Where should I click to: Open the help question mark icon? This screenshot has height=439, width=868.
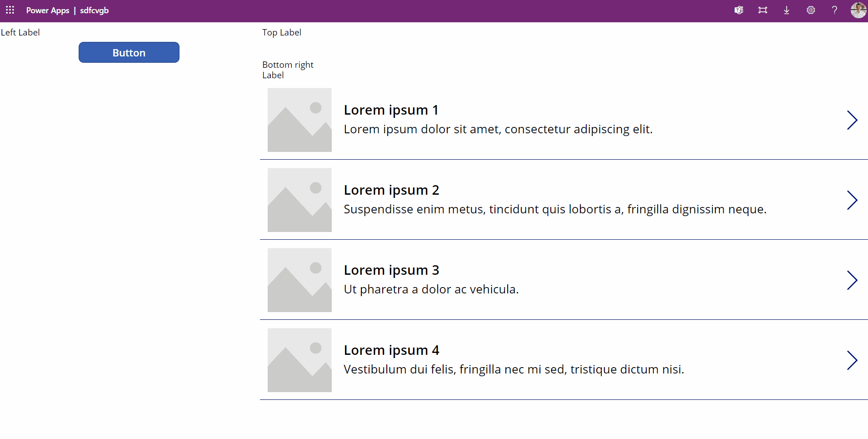coord(834,10)
